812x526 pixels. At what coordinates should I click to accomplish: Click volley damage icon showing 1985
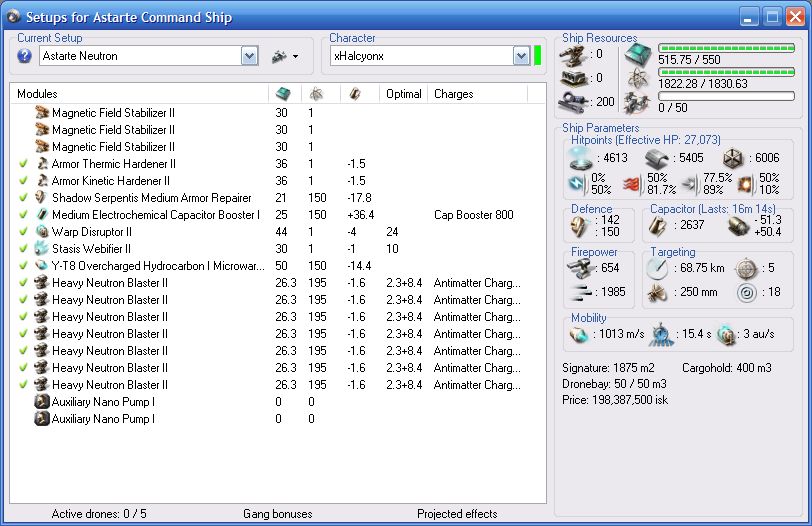[x=580, y=292]
